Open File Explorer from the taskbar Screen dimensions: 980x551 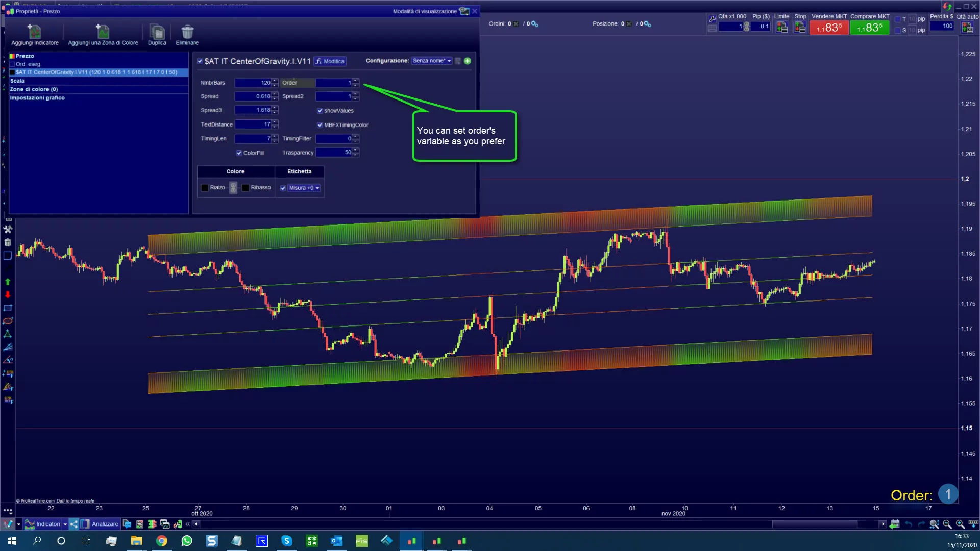(x=137, y=541)
